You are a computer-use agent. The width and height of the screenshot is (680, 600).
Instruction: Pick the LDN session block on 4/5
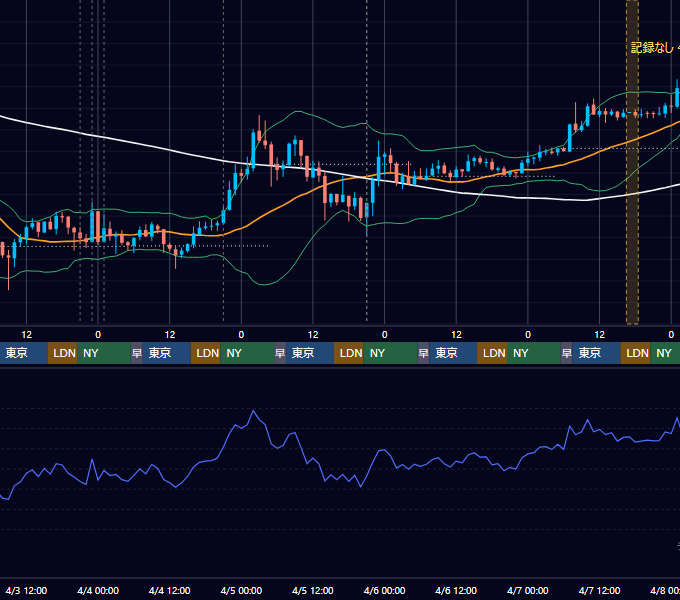(349, 353)
